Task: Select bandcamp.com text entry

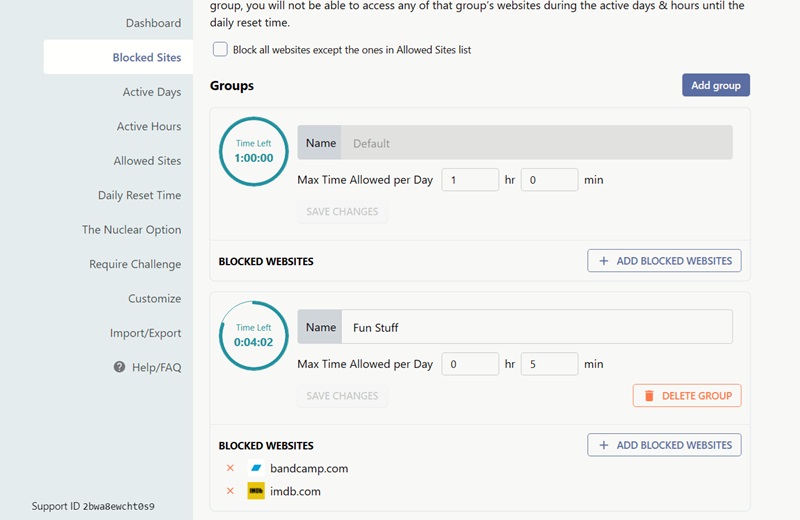Action: coord(309,468)
